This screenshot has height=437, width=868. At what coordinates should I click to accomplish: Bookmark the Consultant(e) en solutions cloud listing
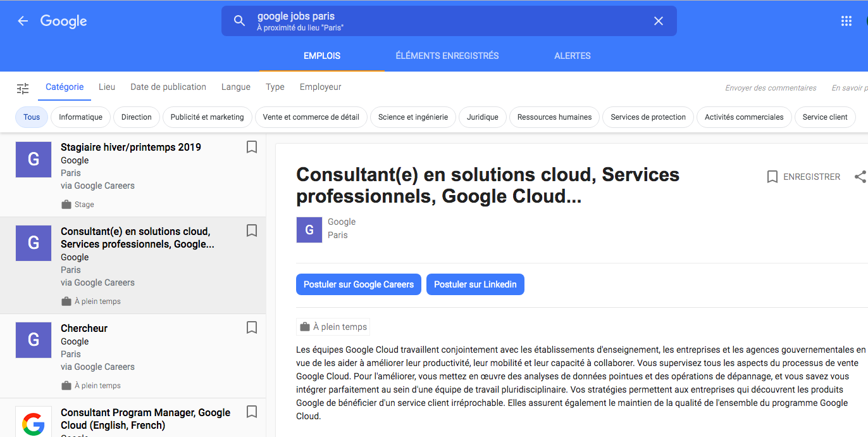point(252,231)
